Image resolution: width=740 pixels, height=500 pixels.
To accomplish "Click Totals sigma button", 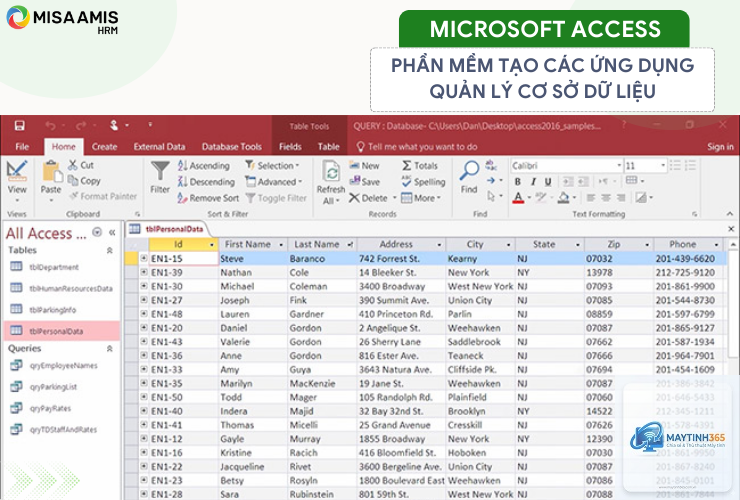I will click(420, 166).
